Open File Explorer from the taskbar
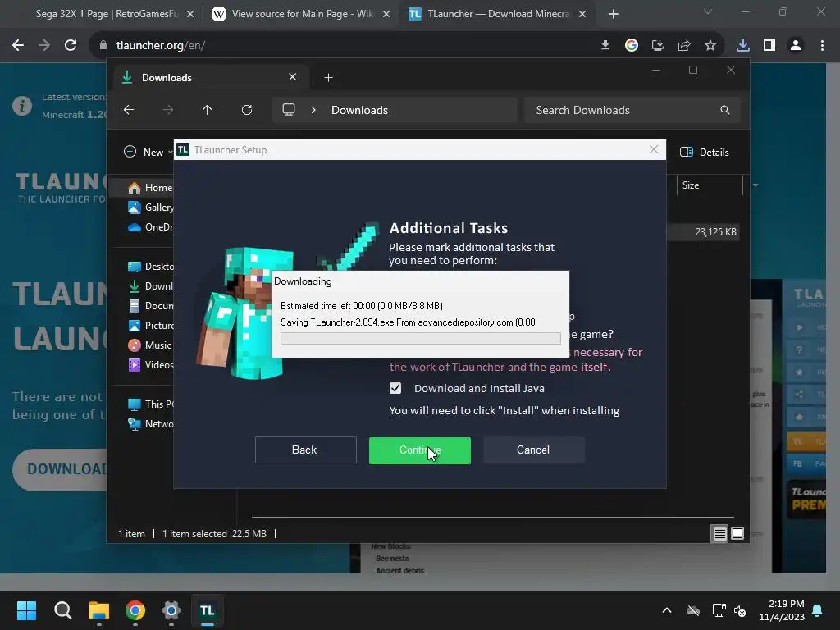840x630 pixels. [99, 610]
